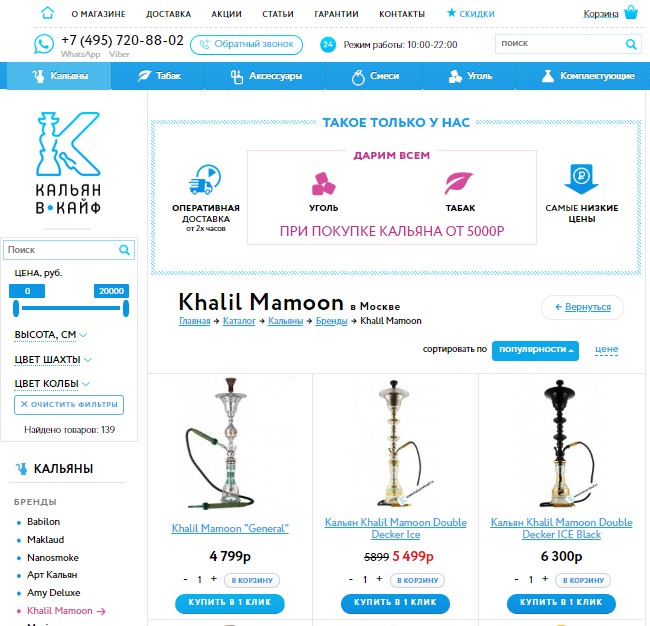Follow the Вернуться link
Viewport: 650px width, 626px height.
pyautogui.click(x=582, y=307)
